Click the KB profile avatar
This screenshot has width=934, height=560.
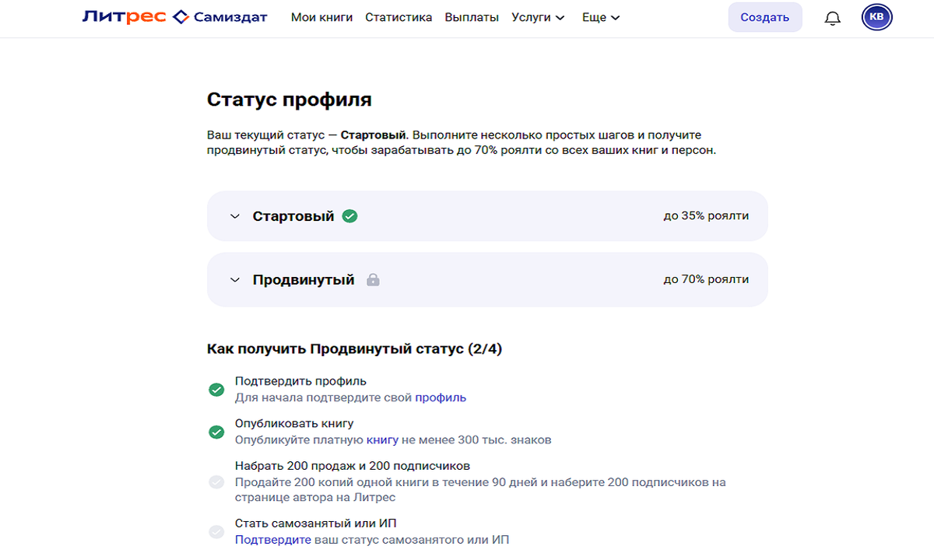[x=876, y=17]
